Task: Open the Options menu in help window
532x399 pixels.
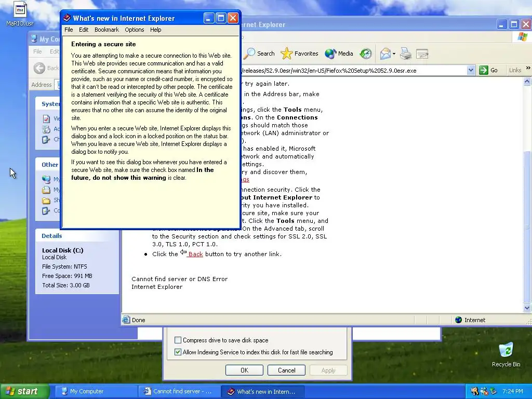Action: [135, 30]
